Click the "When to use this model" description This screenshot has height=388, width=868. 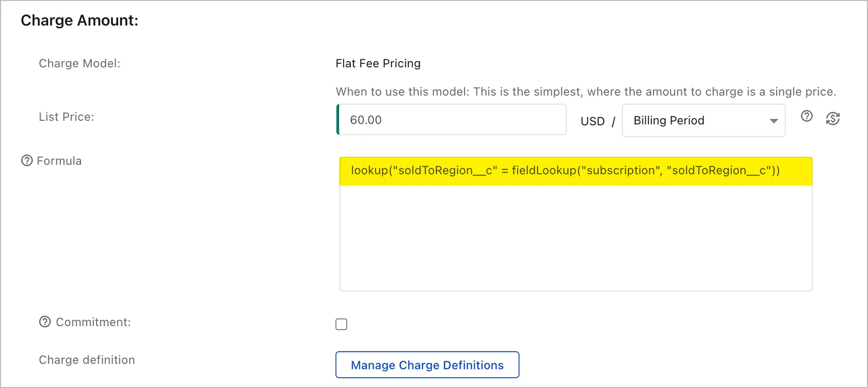click(586, 92)
